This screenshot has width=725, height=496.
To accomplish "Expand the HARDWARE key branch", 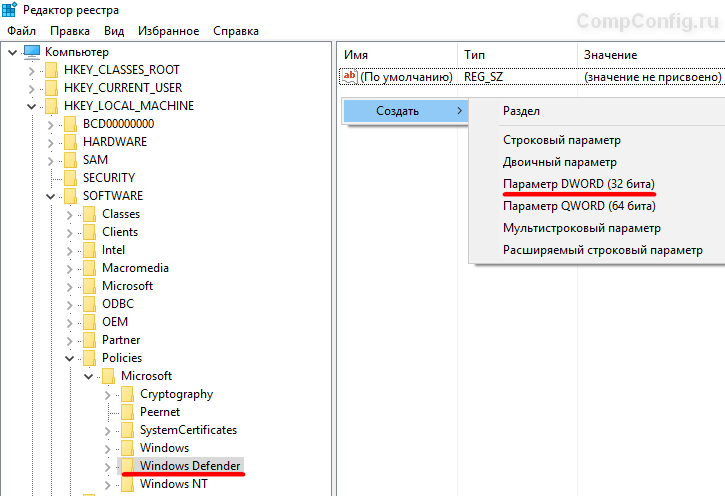I will coord(50,142).
